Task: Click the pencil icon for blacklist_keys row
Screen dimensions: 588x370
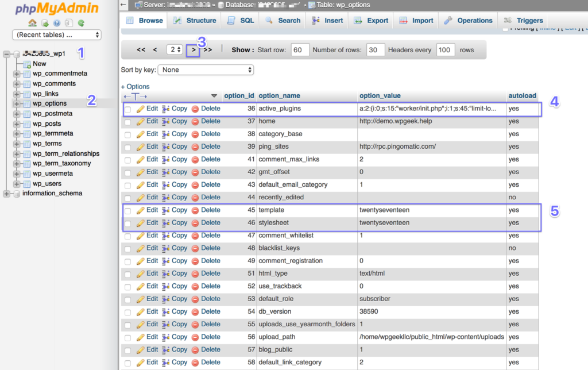Action: click(140, 249)
